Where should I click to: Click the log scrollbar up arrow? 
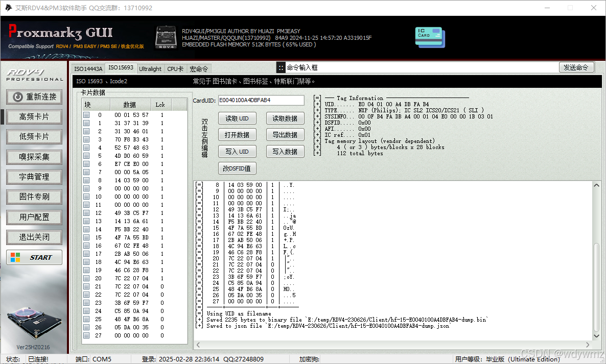596,185
